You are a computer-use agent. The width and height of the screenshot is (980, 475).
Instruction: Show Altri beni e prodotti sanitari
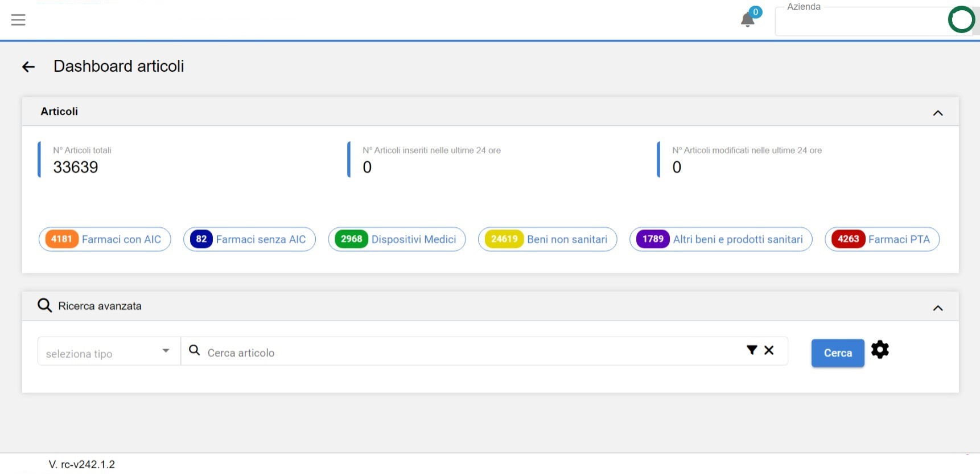pyautogui.click(x=720, y=239)
